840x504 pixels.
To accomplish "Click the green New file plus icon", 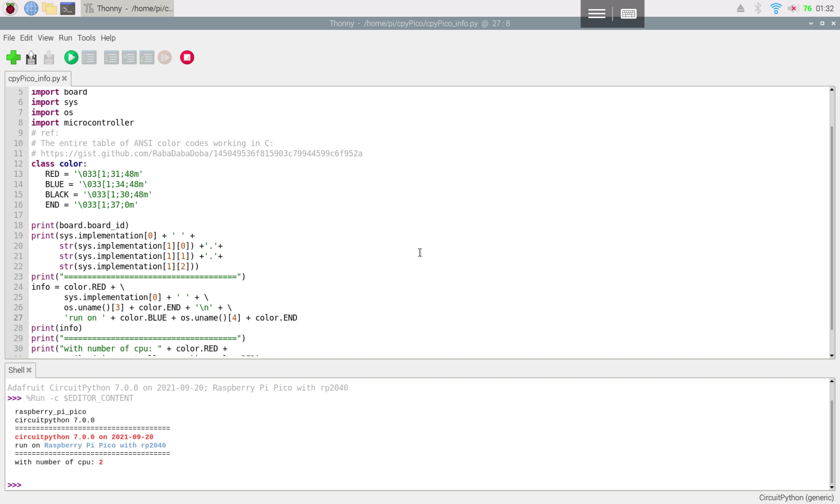I will coord(13,58).
